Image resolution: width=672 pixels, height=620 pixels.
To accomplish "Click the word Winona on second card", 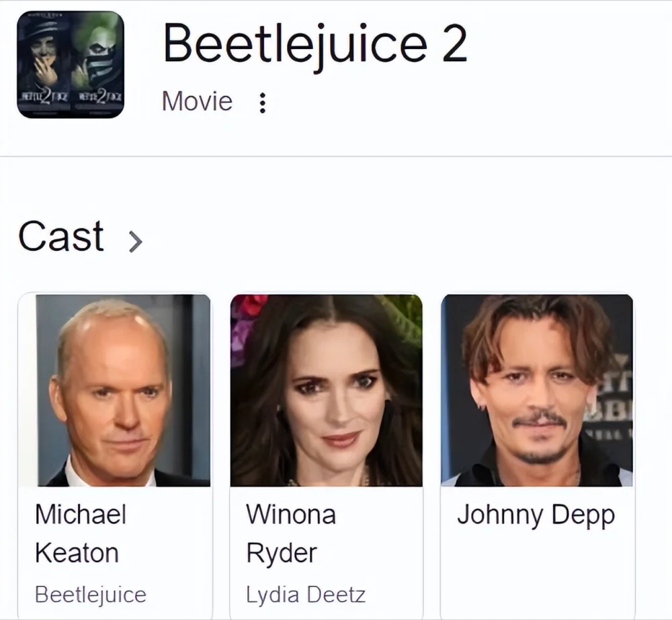I will [x=290, y=514].
